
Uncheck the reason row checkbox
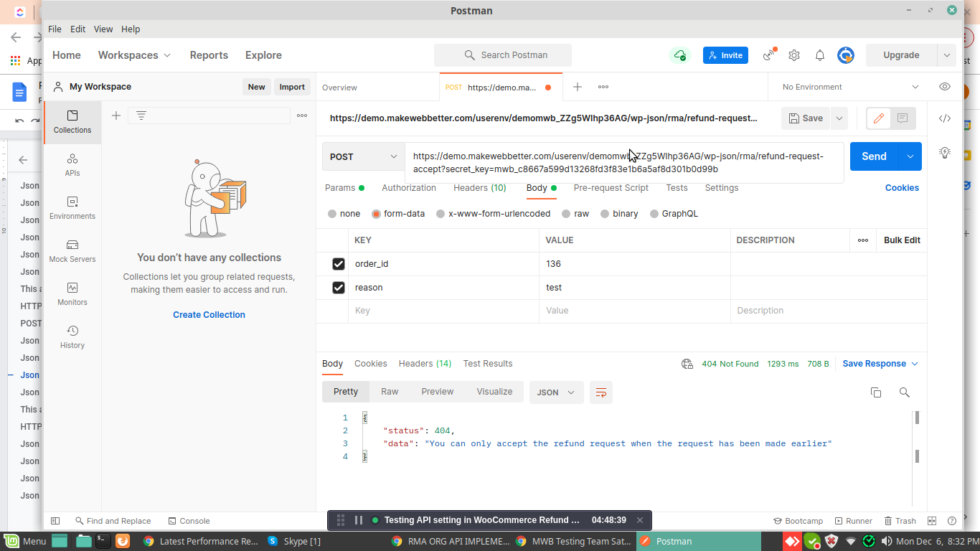pos(339,288)
